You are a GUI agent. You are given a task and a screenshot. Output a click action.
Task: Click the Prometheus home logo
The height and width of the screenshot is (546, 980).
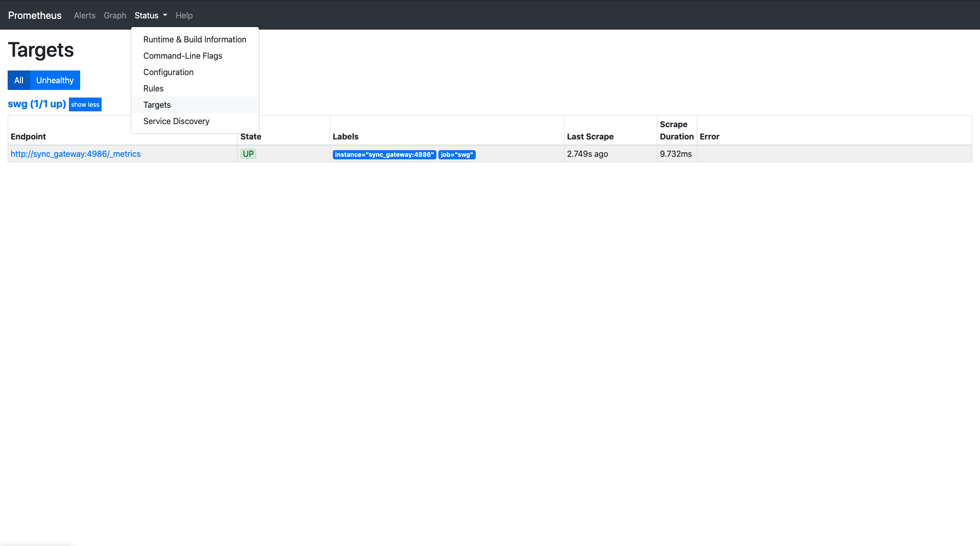[x=34, y=15]
